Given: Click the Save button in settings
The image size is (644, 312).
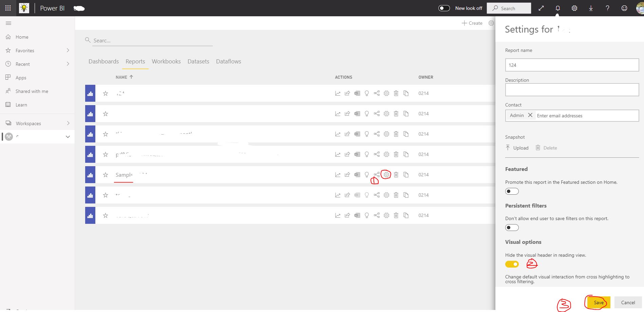Looking at the screenshot, I should click(x=599, y=303).
